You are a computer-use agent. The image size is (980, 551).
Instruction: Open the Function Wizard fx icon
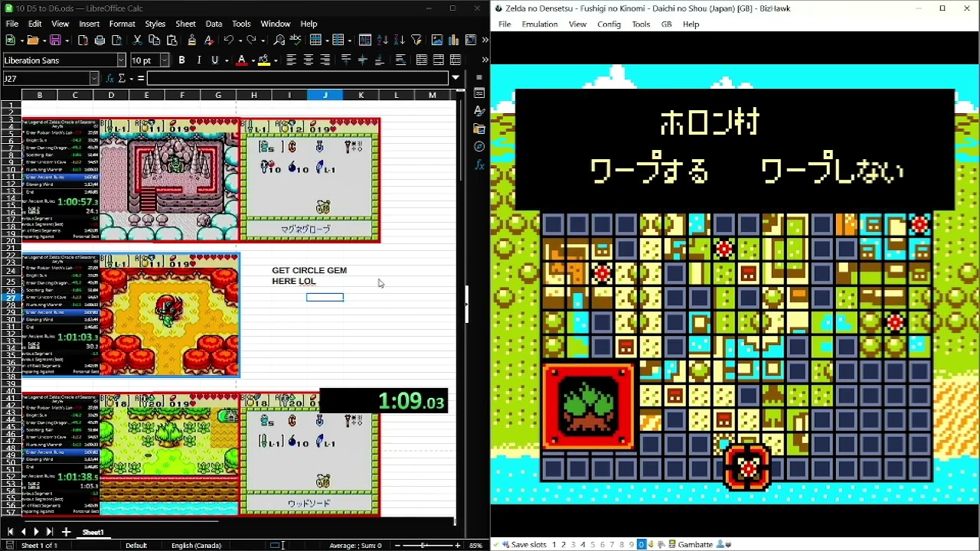click(x=110, y=78)
